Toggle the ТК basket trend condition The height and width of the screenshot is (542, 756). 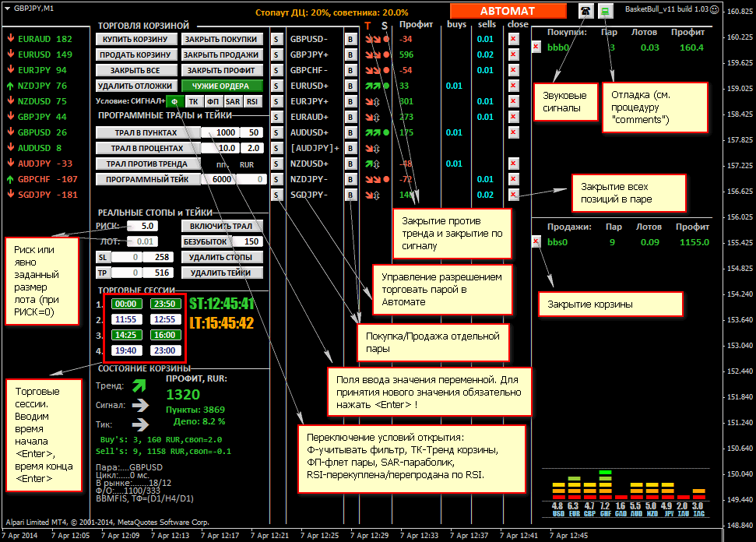pos(193,101)
